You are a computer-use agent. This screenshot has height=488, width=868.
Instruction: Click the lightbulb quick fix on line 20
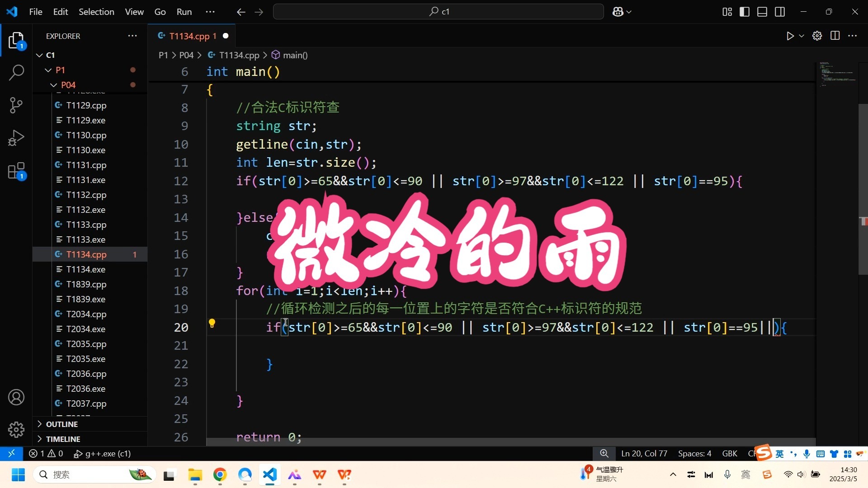(212, 324)
